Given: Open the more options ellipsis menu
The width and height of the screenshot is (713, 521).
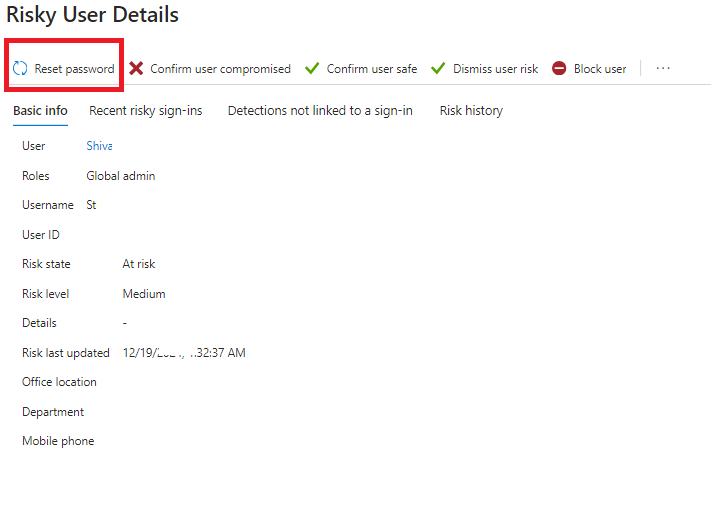Looking at the screenshot, I should [x=663, y=68].
